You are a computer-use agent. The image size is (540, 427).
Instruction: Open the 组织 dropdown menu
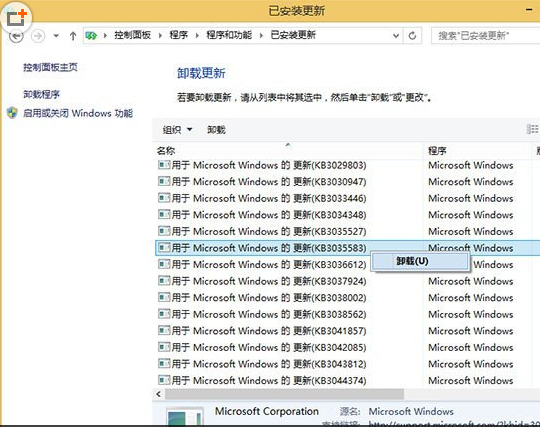[177, 130]
